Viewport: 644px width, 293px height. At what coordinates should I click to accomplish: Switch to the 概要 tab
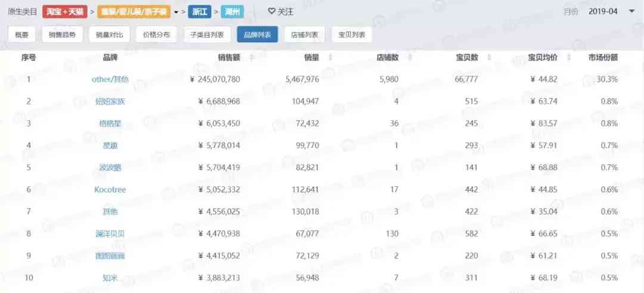tap(21, 35)
